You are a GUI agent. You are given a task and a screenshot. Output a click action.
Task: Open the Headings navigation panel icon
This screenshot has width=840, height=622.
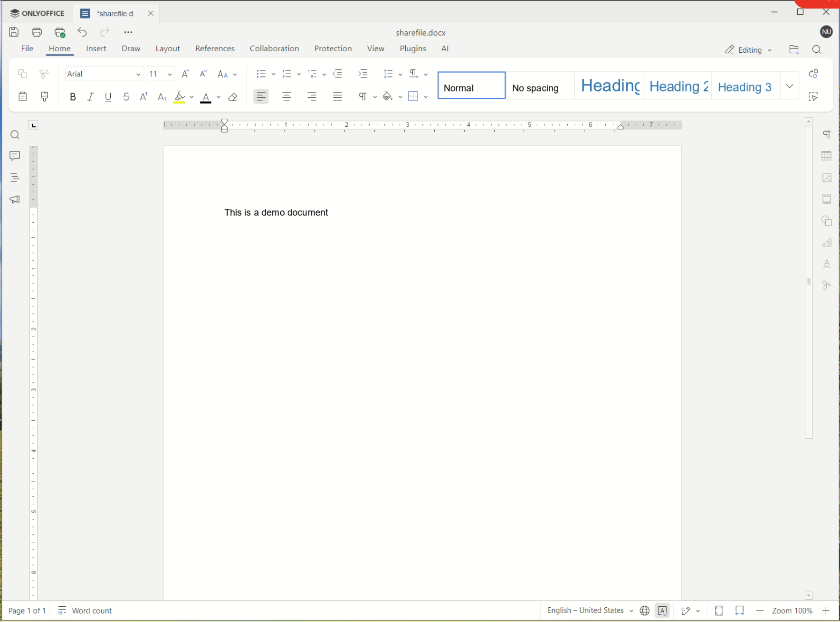pos(15,178)
